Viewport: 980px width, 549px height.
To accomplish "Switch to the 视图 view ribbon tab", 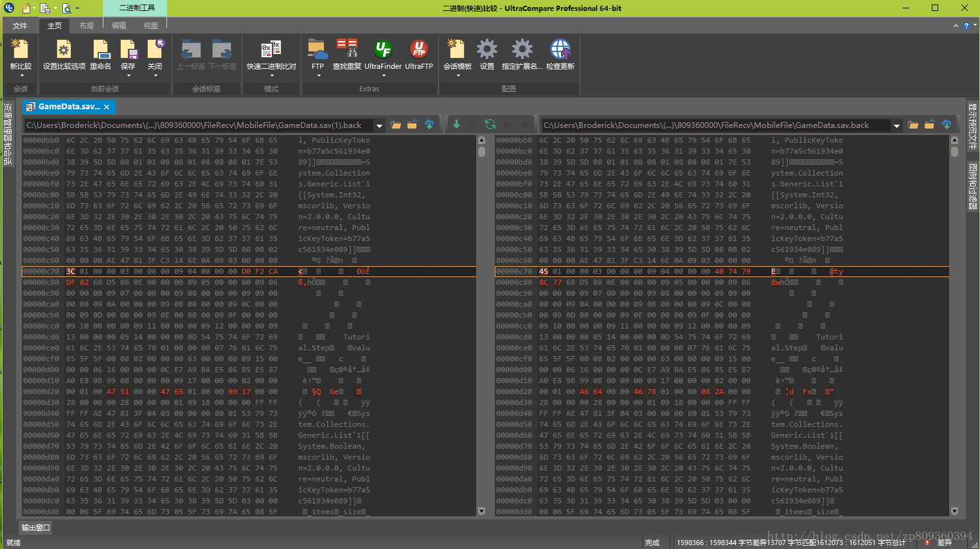I will pos(151,26).
